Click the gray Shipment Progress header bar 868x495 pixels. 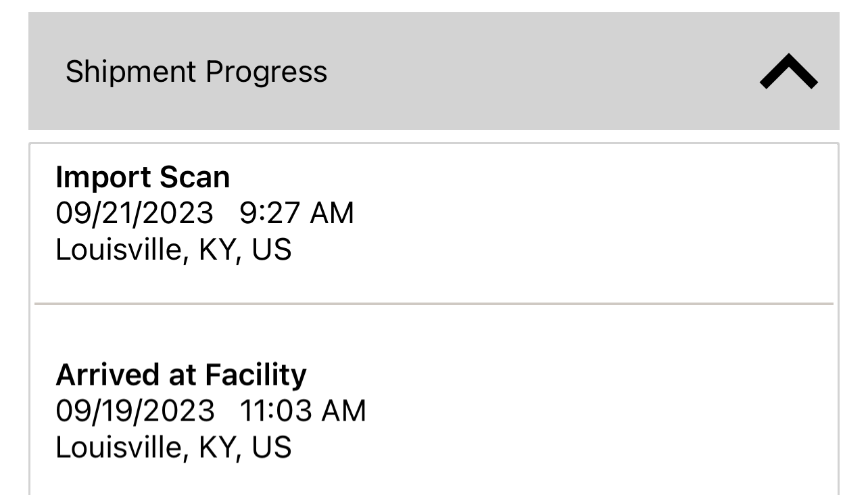tap(434, 71)
